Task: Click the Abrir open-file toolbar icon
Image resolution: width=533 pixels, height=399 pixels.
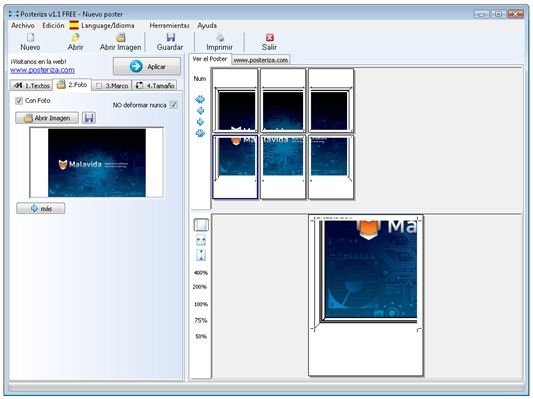Action: [x=75, y=37]
